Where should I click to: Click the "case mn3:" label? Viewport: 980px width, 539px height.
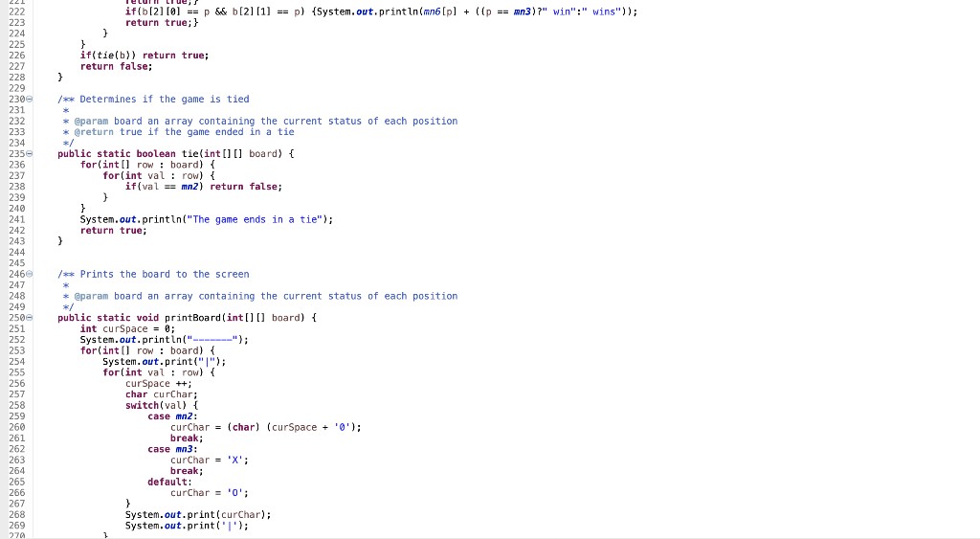(172, 450)
